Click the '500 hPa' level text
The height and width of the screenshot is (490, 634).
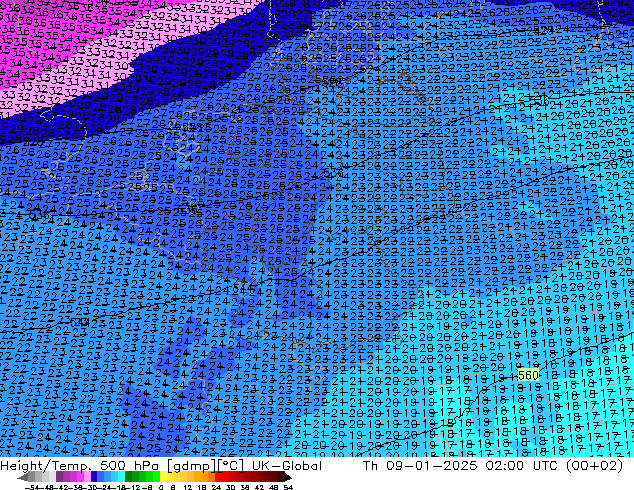127,466
